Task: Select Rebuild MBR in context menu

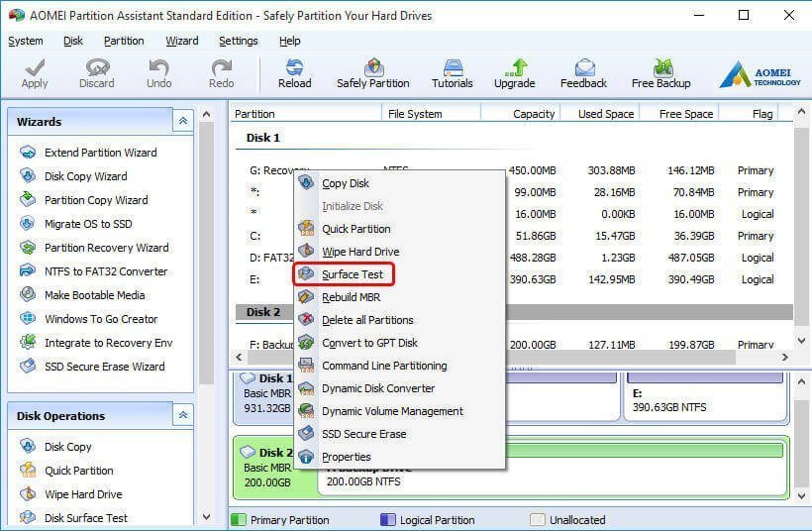Action: pyautogui.click(x=399, y=297)
